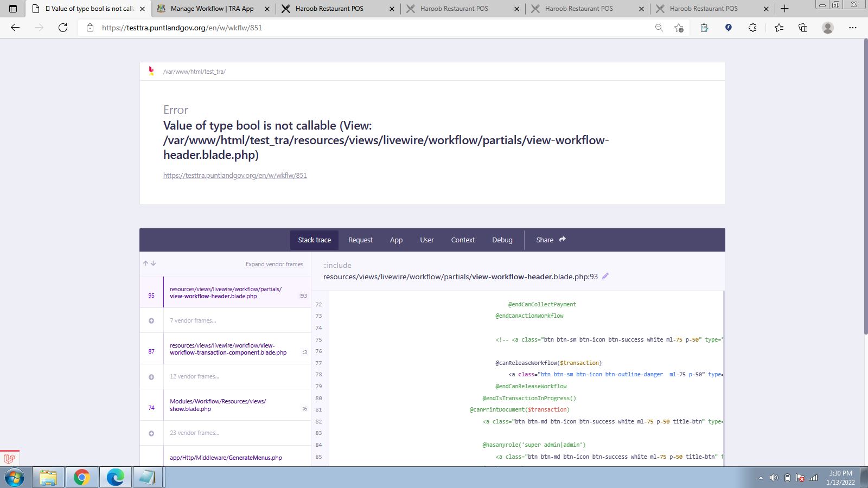Click code line @endCanCollectPayment
The image size is (868, 488).
pos(542,304)
